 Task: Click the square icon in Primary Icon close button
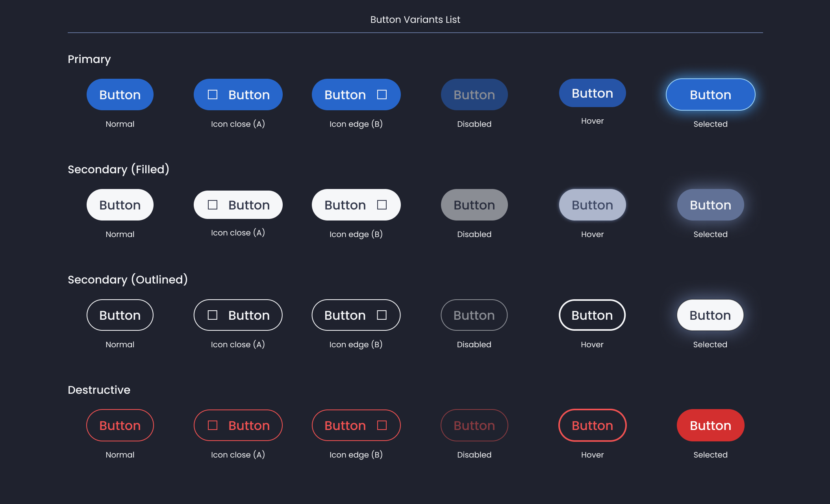point(213,94)
